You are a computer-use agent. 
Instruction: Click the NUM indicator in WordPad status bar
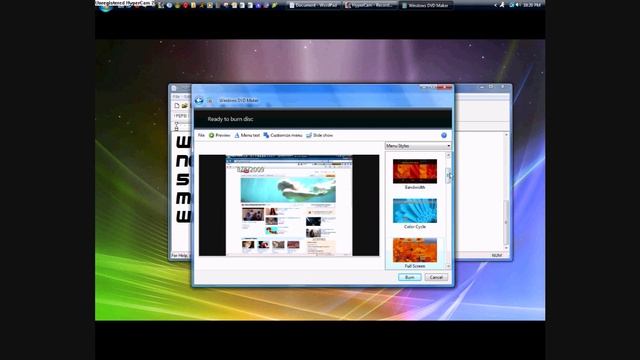(497, 256)
